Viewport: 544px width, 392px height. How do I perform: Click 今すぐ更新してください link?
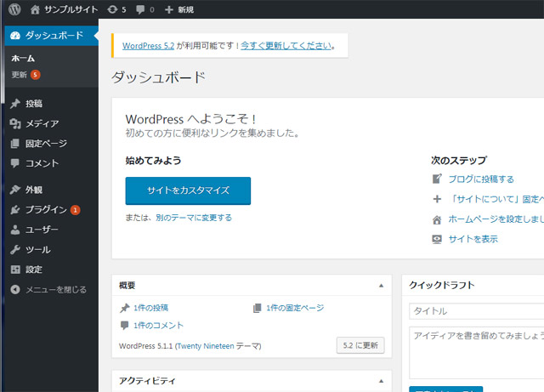click(x=286, y=46)
